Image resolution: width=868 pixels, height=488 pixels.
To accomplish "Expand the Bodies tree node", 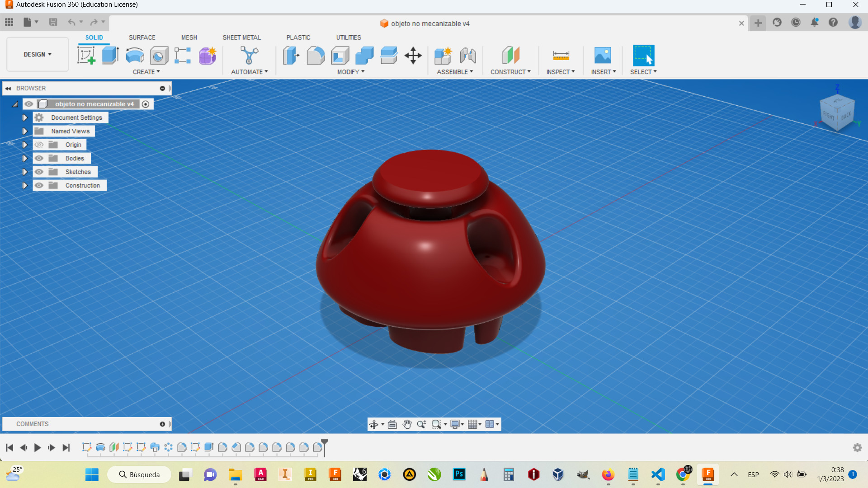I will [25, 158].
